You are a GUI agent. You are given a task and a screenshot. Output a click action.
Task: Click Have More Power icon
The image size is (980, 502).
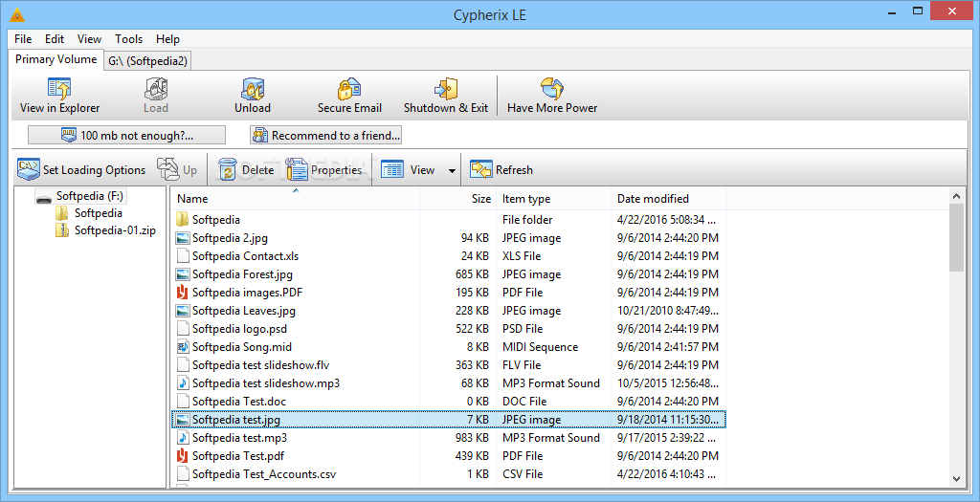(552, 89)
